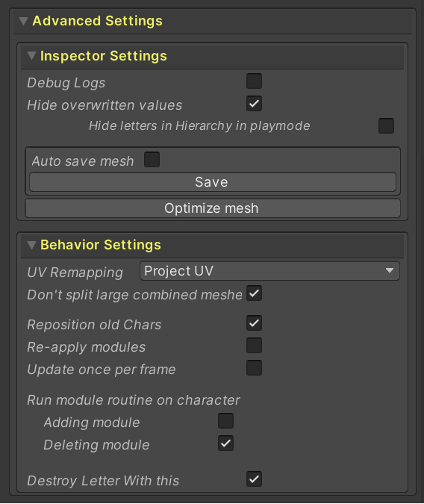Open the UV Remapping dropdown
Viewport: 424px width, 504px height.
pos(269,271)
